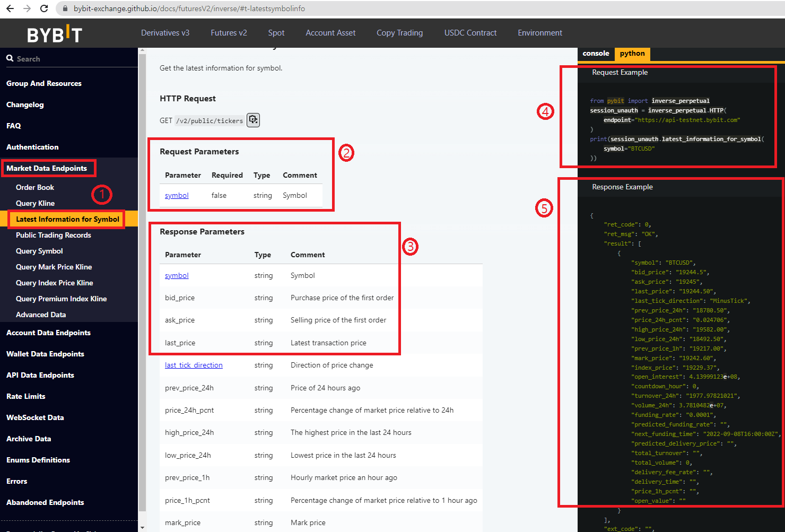Go to Query Mark Price Kline

[54, 267]
